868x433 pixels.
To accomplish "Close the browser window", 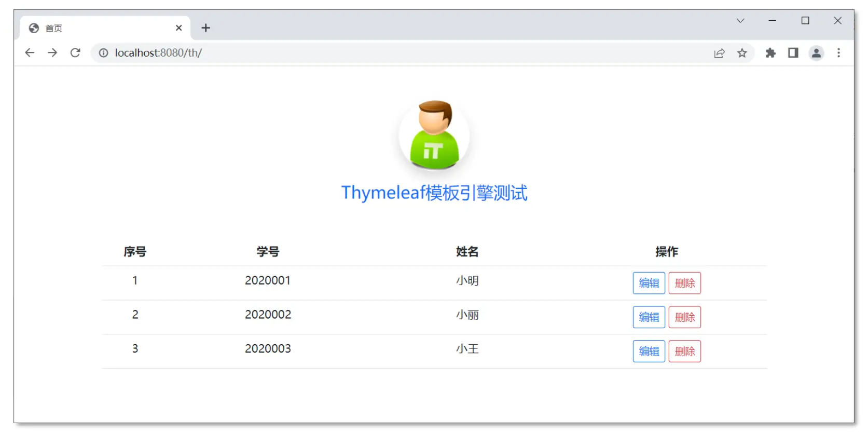I will coord(837,21).
